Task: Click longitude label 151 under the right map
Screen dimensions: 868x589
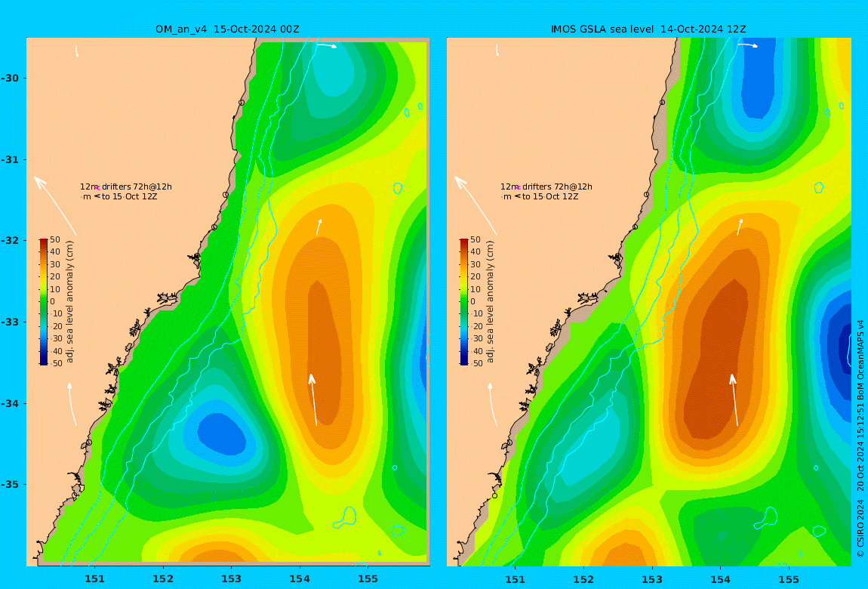Action: pos(515,578)
